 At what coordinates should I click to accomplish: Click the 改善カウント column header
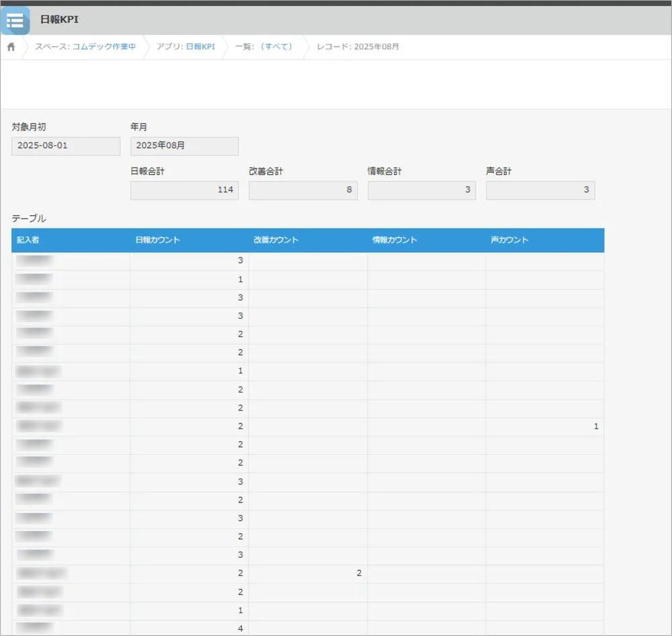point(308,240)
